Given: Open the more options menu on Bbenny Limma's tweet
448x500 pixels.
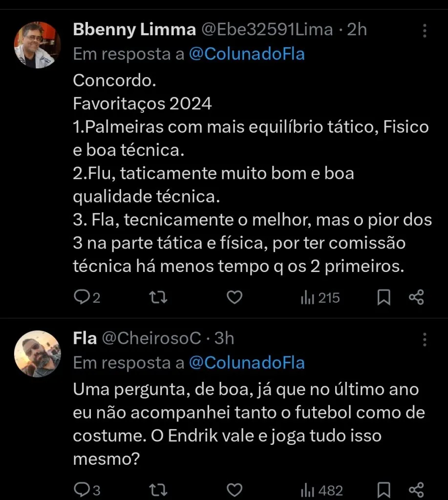Looking at the screenshot, I should tap(425, 30).
